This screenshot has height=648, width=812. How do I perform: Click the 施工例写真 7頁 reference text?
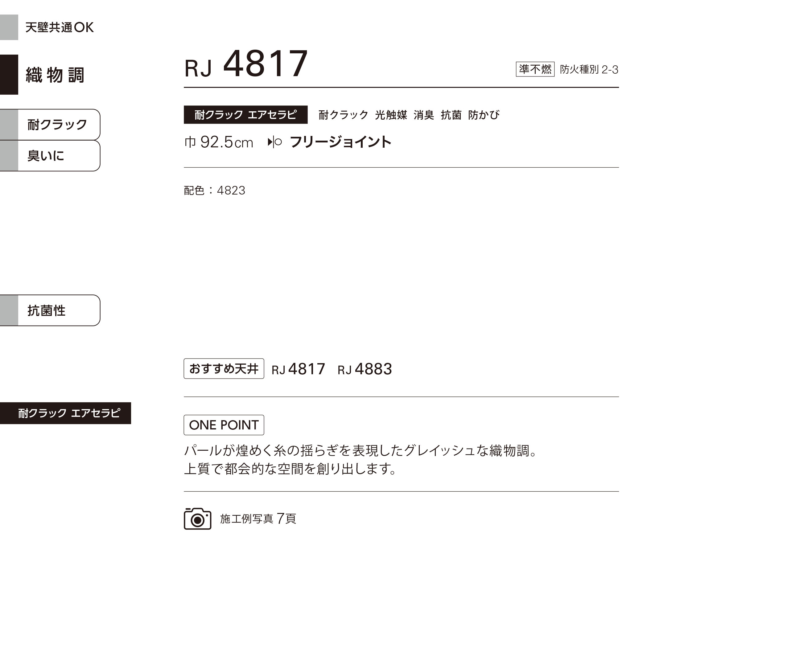(258, 519)
